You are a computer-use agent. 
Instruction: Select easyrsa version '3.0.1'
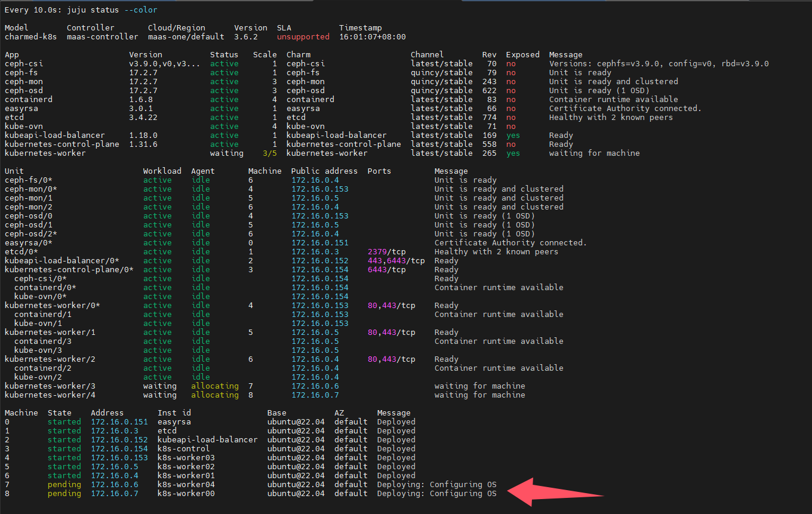click(141, 109)
